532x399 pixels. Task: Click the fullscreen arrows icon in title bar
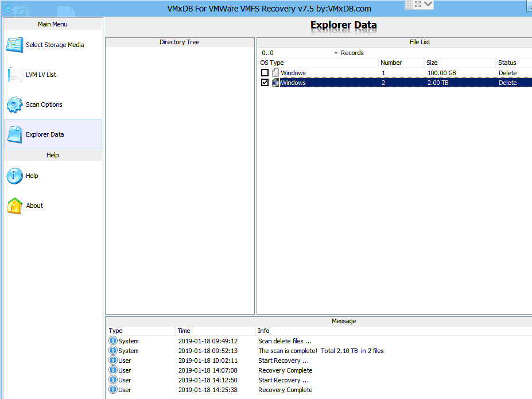pyautogui.click(x=418, y=4)
